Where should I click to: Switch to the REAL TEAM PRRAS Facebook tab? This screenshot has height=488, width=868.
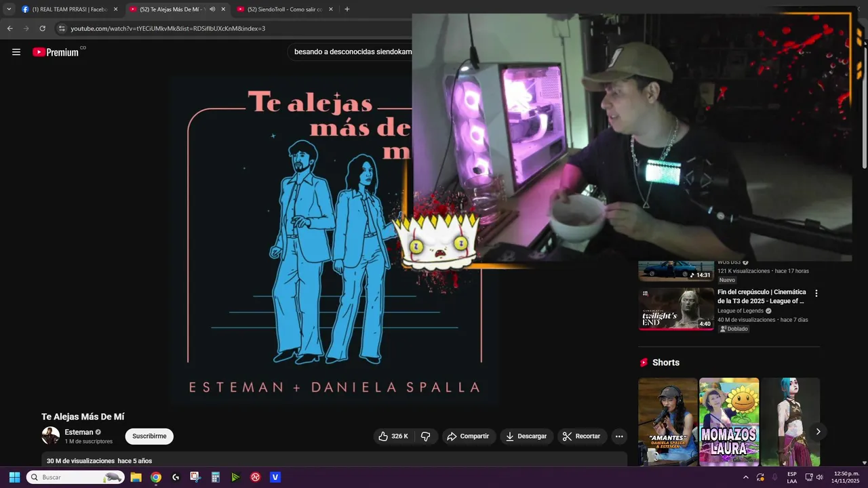click(x=70, y=9)
